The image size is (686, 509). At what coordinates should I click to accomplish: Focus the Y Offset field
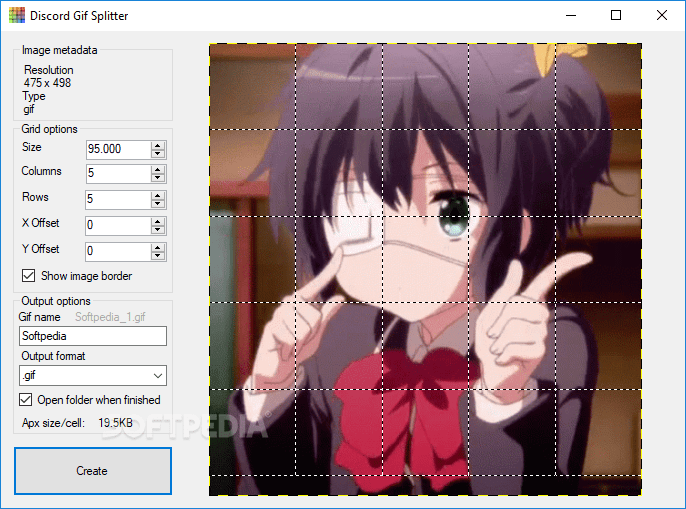118,251
